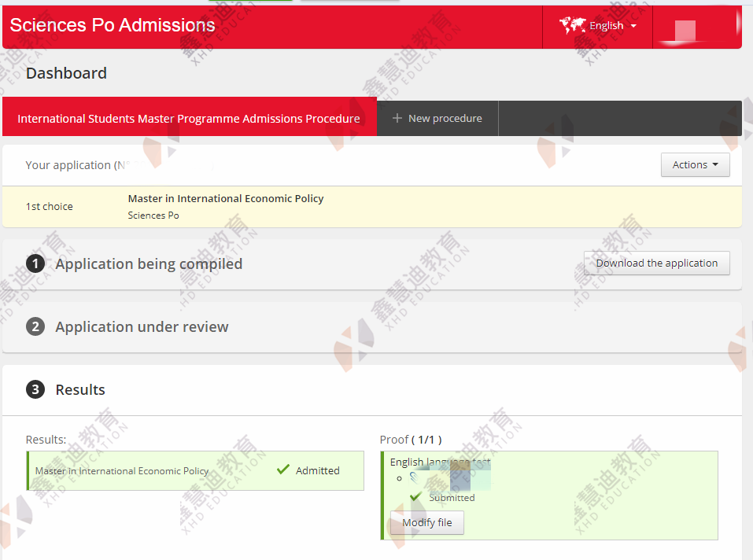Click the Results: label above the result row

tap(46, 440)
